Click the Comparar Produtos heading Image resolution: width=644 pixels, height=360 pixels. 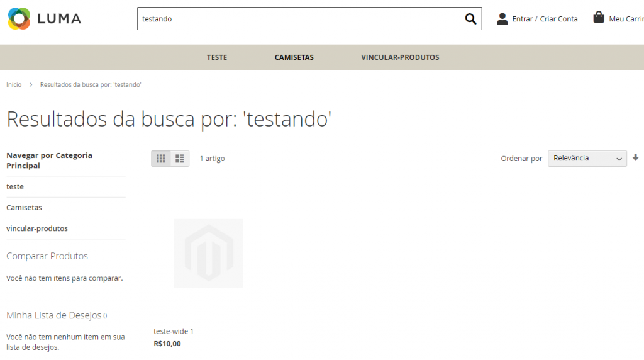47,256
